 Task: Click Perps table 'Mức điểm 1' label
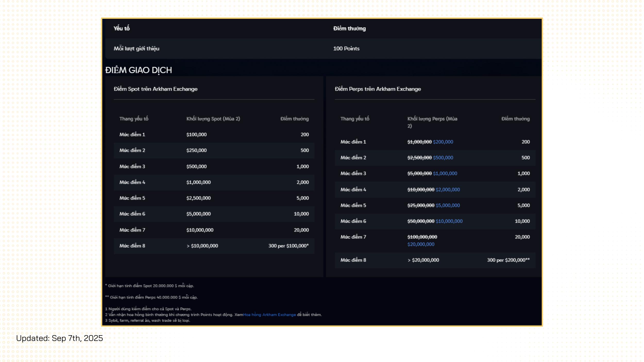(x=353, y=142)
